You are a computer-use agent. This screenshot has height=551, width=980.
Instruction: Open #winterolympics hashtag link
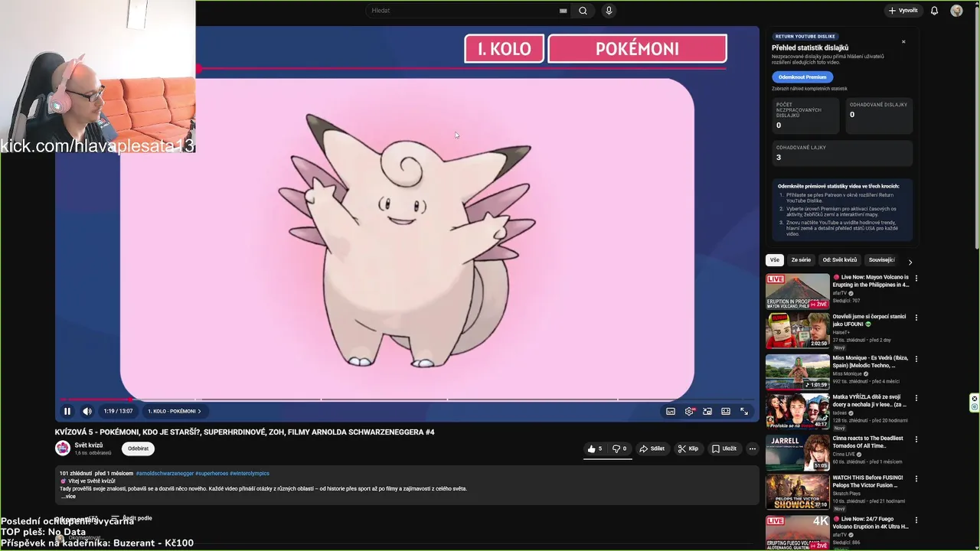(x=250, y=474)
